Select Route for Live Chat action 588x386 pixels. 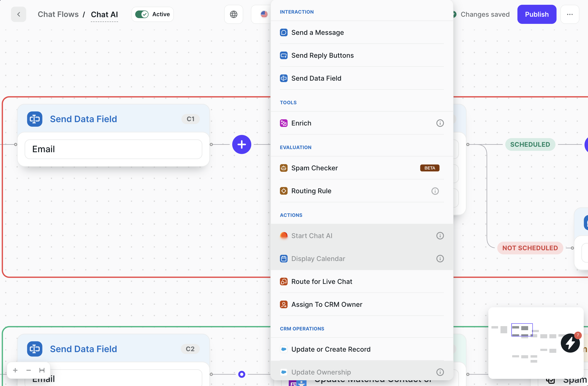pos(362,282)
